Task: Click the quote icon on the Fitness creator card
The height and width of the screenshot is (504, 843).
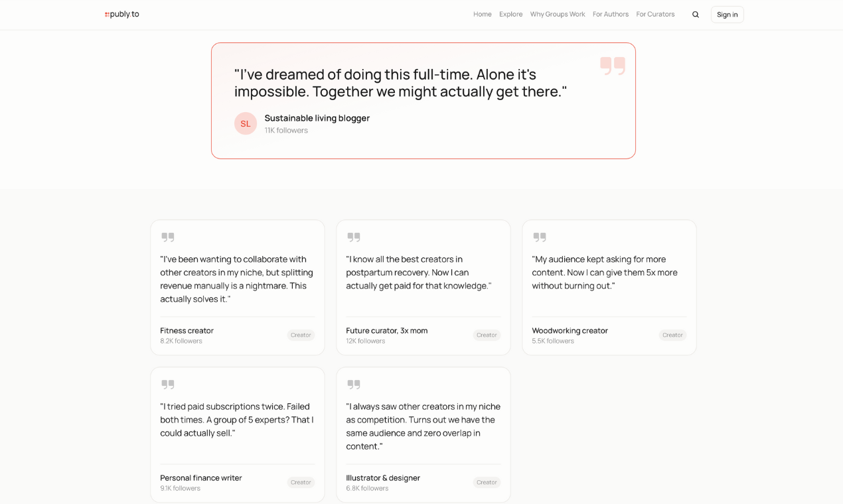Action: tap(167, 237)
